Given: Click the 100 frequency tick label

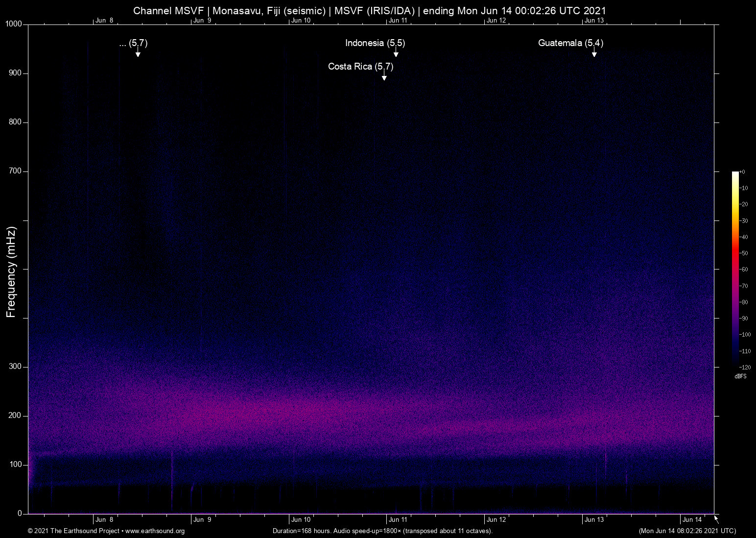Looking at the screenshot, I should coord(16,465).
